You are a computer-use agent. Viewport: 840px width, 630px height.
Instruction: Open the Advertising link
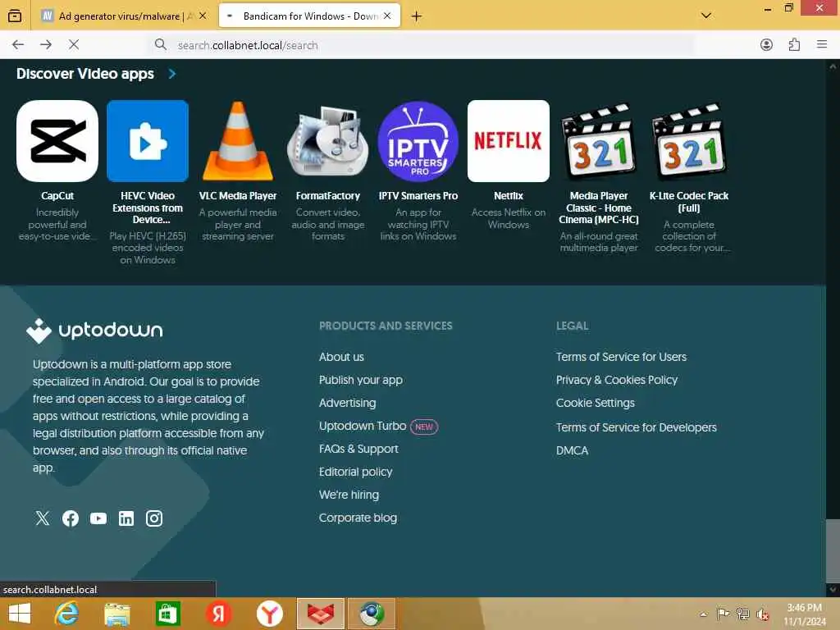pyautogui.click(x=347, y=403)
